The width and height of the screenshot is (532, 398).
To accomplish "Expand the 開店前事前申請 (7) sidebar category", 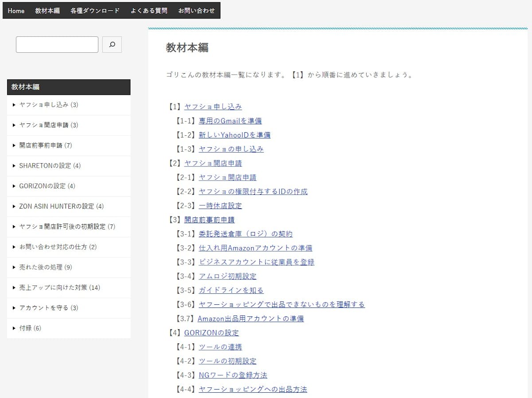I will [x=45, y=146].
